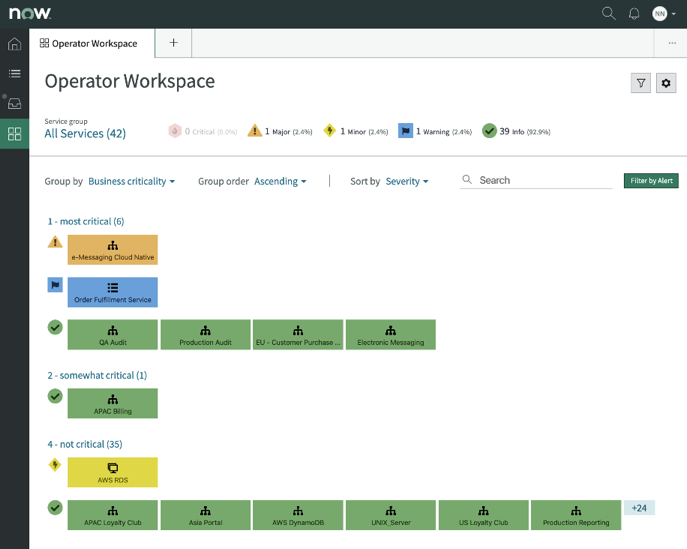The image size is (687, 549).
Task: Open QA Audit service tile
Action: pyautogui.click(x=113, y=335)
